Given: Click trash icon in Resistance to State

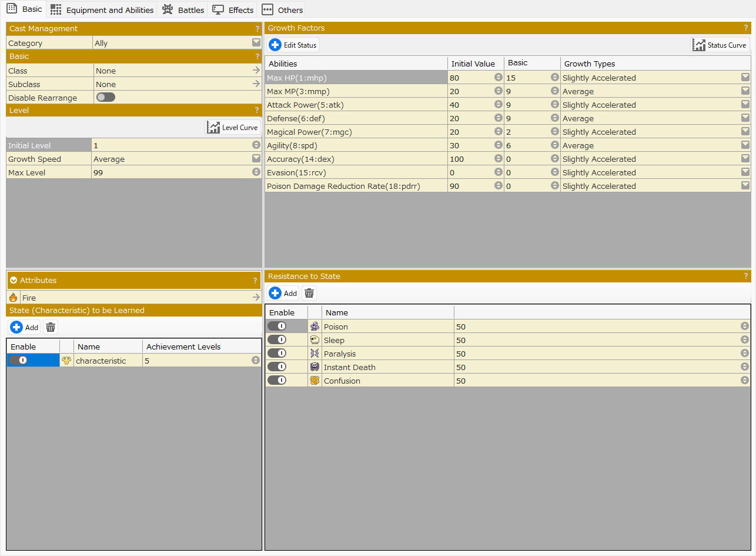Looking at the screenshot, I should click(x=309, y=293).
